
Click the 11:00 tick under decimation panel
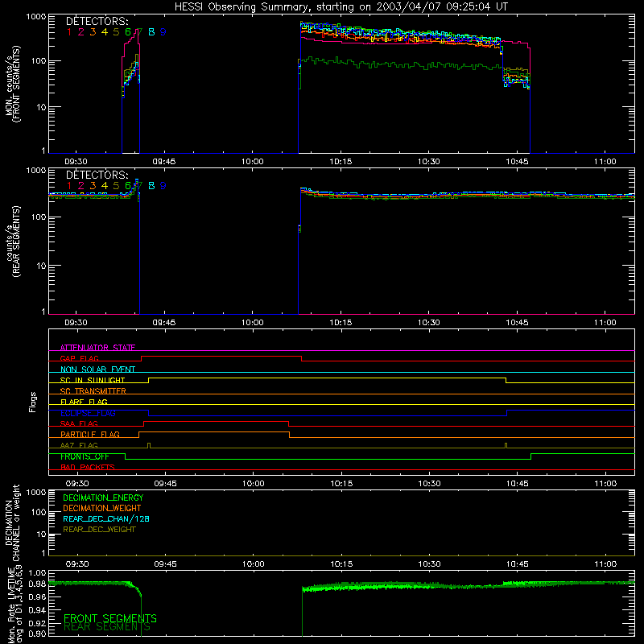click(x=605, y=564)
